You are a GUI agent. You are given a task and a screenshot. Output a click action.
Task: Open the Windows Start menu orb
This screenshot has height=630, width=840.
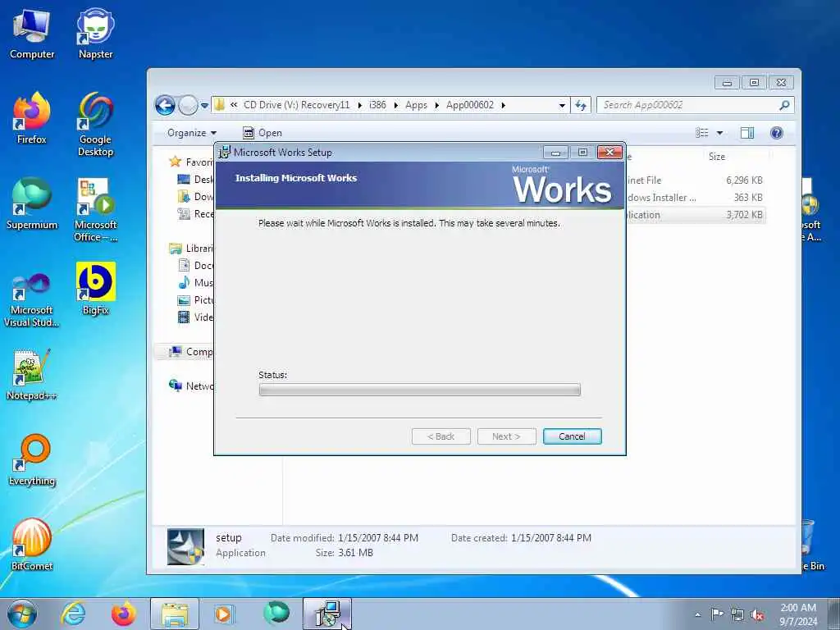pyautogui.click(x=22, y=614)
